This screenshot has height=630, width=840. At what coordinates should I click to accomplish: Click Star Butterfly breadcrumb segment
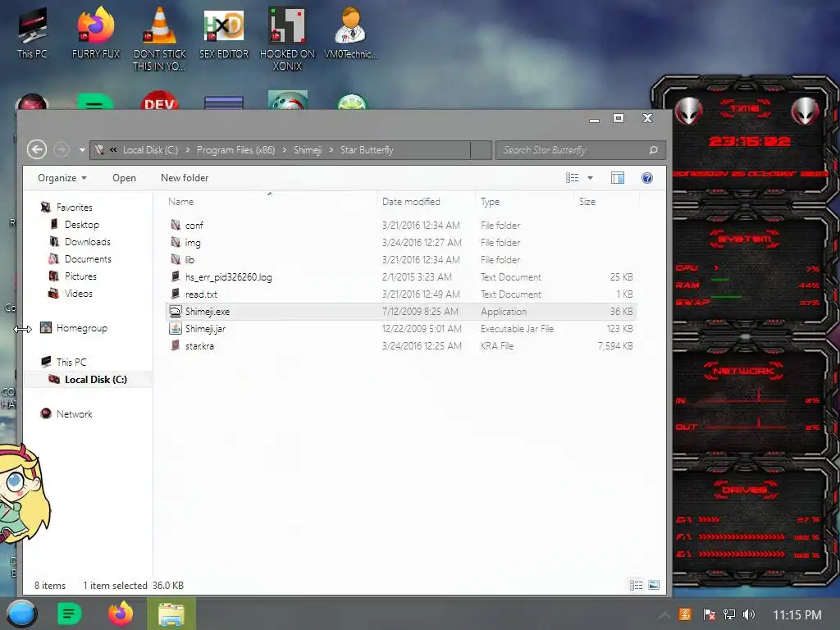click(x=367, y=150)
